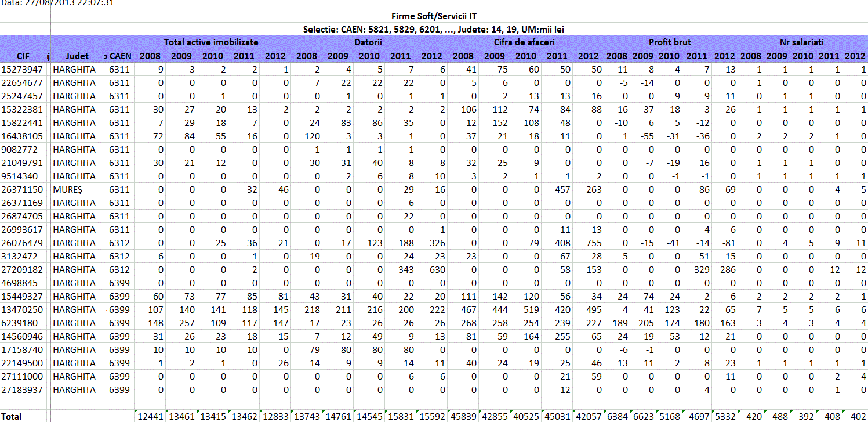868x422 pixels.
Task: Select CIF cell 22149500
Action: point(23,363)
